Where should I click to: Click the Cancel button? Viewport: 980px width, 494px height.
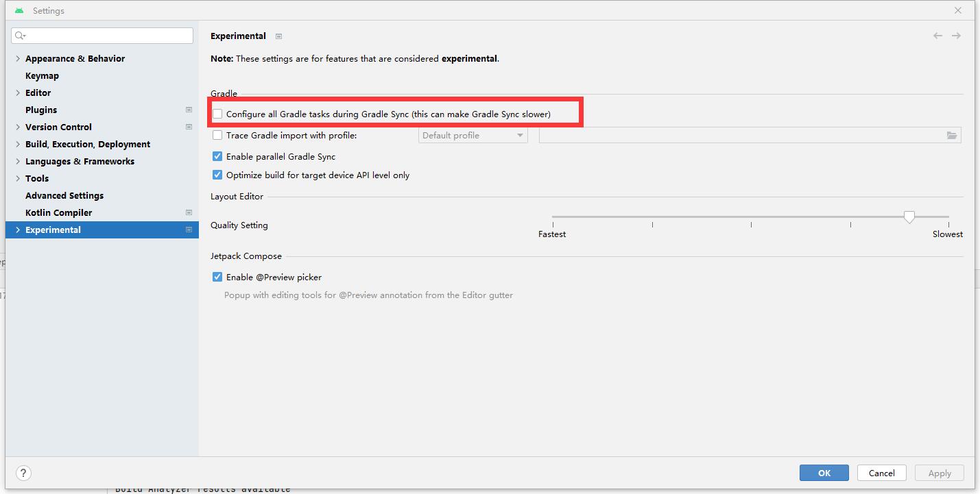pyautogui.click(x=881, y=473)
